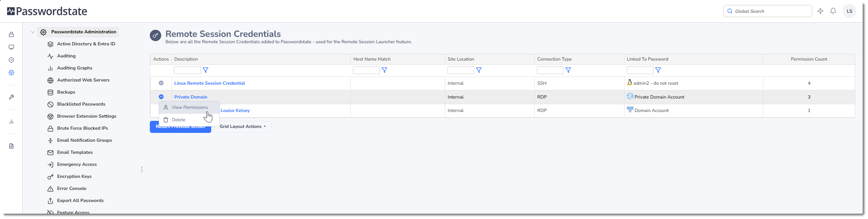The height and width of the screenshot is (219, 868).
Task: Open the checkmark circle icon in left rail
Action: tap(11, 60)
